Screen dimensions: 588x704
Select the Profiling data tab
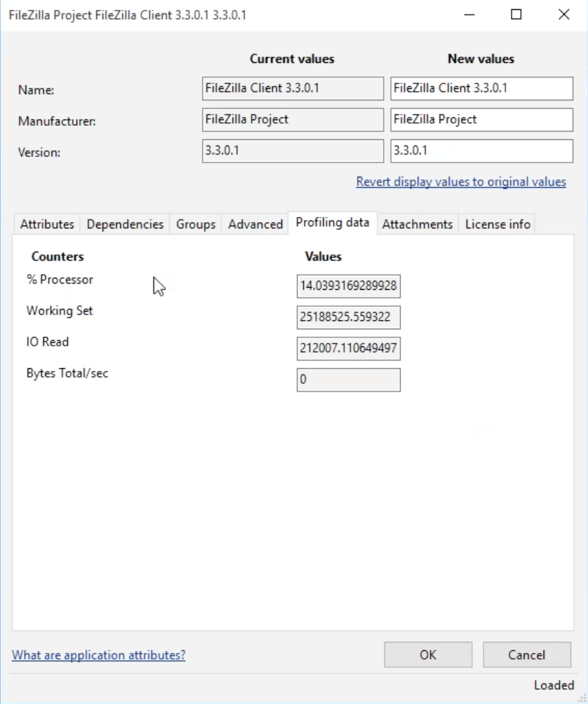333,223
